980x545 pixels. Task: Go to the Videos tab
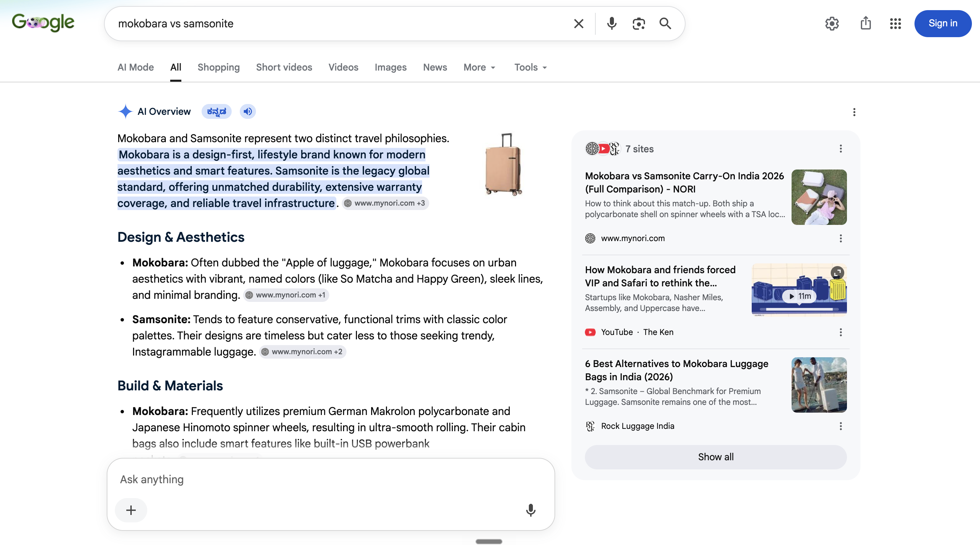pos(343,67)
